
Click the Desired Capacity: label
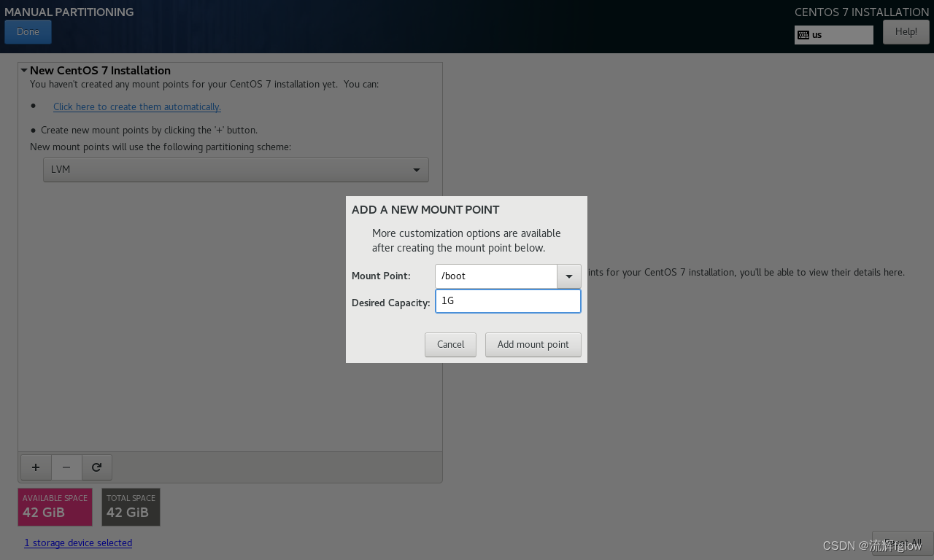pyautogui.click(x=391, y=303)
